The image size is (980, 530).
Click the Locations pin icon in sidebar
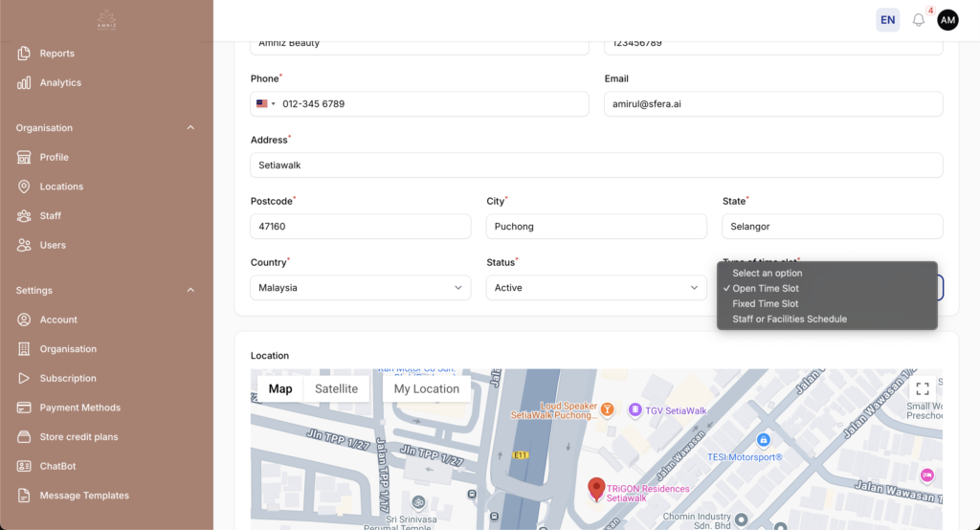(x=24, y=187)
